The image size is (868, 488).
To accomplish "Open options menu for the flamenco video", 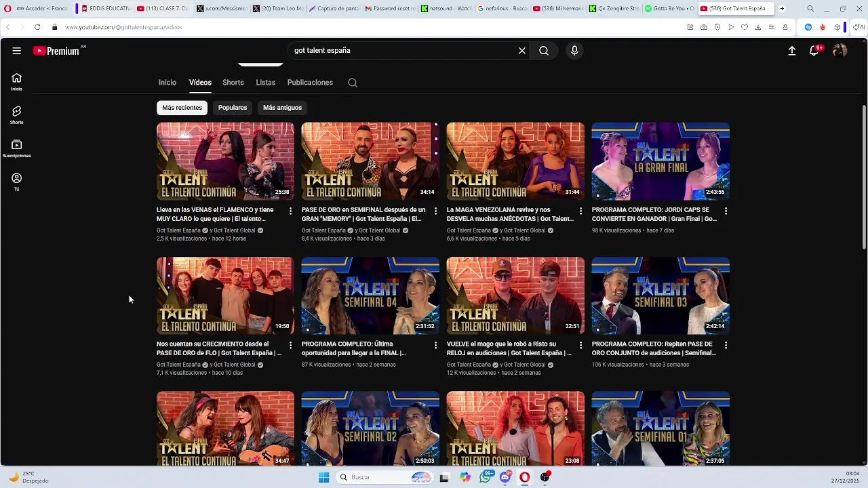I will click(x=290, y=211).
